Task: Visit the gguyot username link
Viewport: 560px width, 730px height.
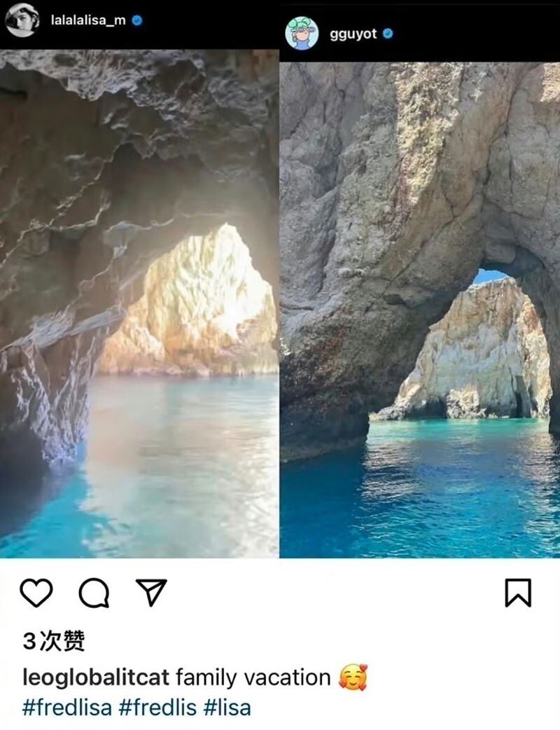Action: pos(353,34)
